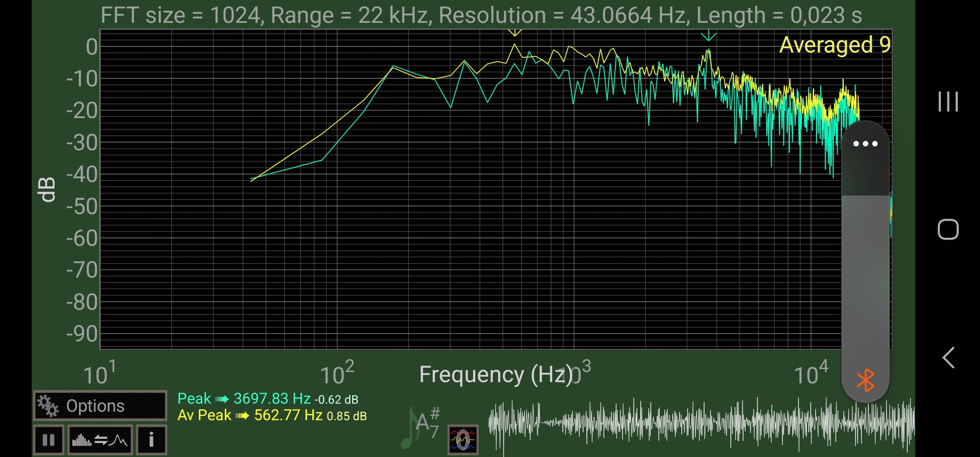Toggle bar graph versus line display
The width and height of the screenshot is (980, 457).
click(x=100, y=440)
